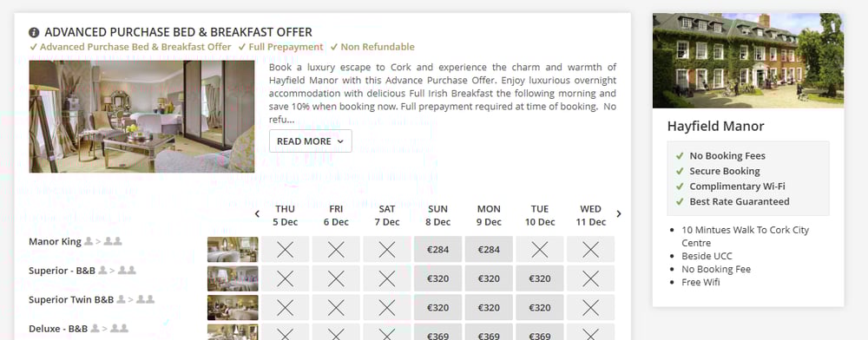The height and width of the screenshot is (340, 868).
Task: Click the Deluxe - B&B occupancy person icons
Action: 109,329
